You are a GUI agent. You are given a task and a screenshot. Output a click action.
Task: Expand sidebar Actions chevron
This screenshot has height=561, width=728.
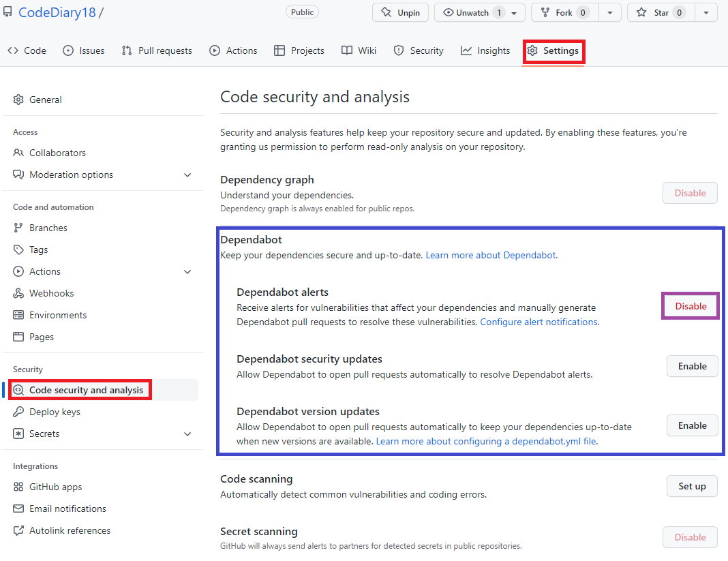187,272
